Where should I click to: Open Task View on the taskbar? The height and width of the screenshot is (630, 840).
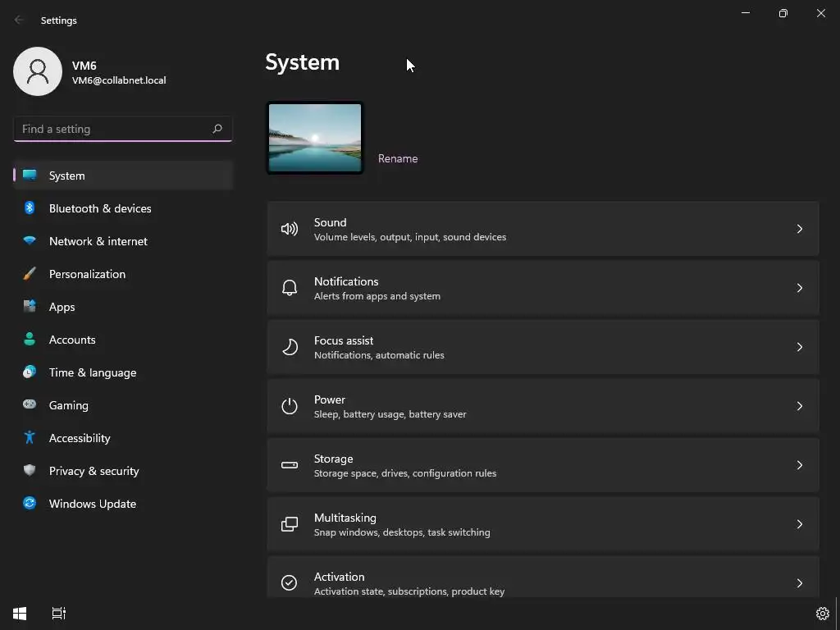click(58, 614)
